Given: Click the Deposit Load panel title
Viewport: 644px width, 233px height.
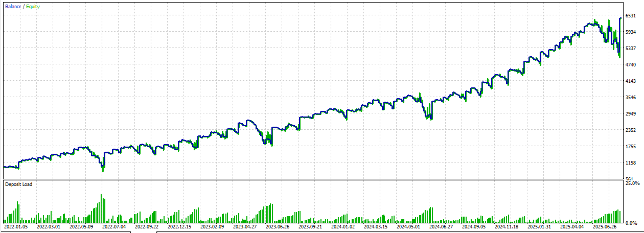Looking at the screenshot, I should (x=18, y=184).
